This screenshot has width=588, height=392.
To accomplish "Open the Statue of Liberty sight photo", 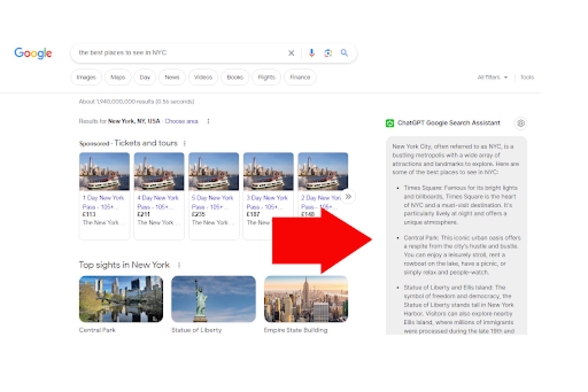I will pos(214,299).
